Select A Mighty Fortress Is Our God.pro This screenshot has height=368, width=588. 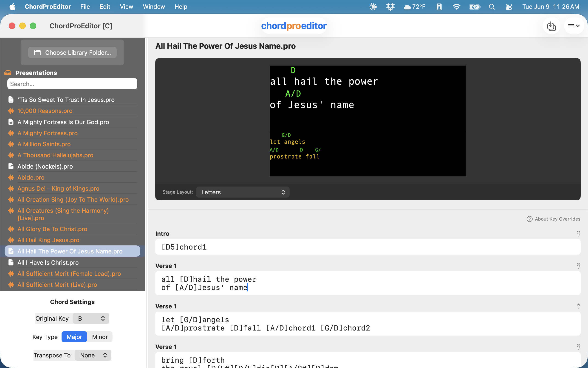[72, 122]
